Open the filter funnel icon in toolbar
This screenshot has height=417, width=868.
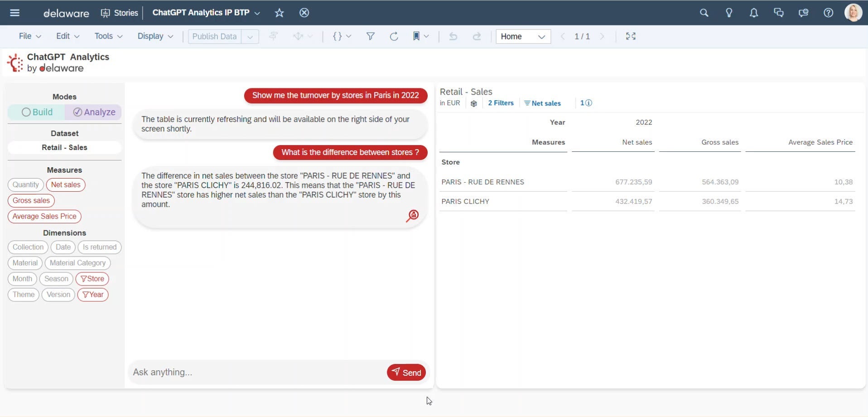370,37
